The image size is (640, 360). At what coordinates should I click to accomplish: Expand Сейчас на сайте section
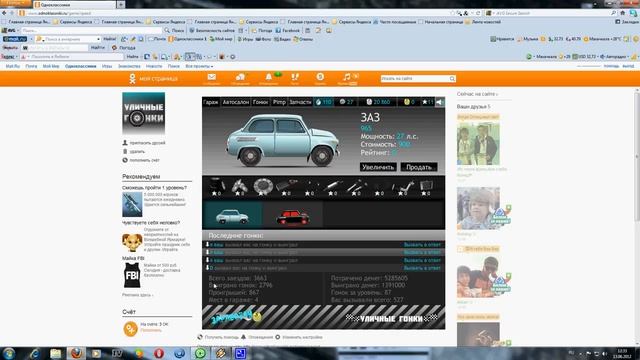(x=477, y=94)
